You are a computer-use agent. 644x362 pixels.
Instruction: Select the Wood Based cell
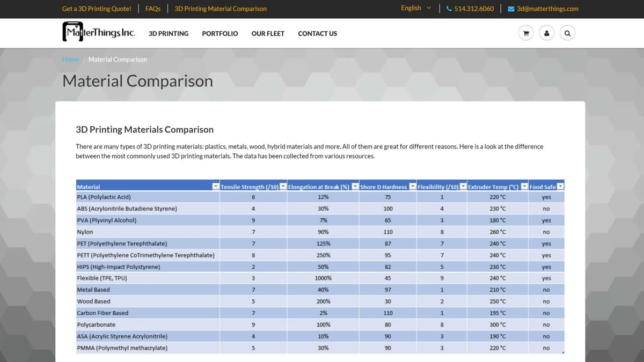coord(148,301)
